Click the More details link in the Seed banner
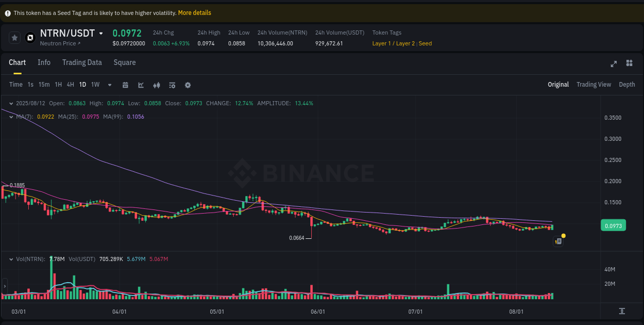This screenshot has height=325, width=644. 194,12
